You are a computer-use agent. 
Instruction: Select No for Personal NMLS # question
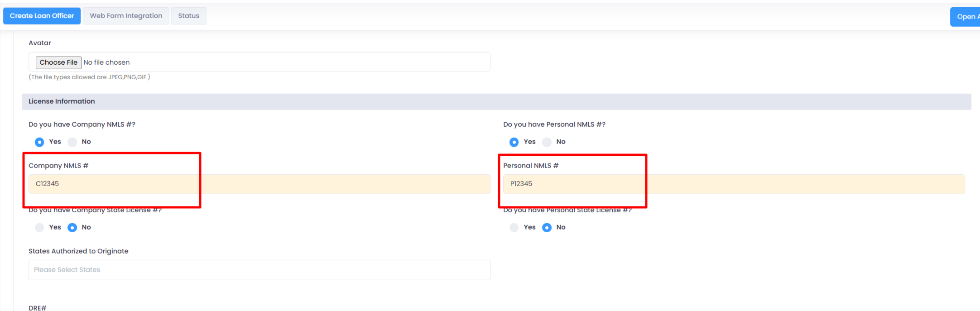[x=547, y=142]
